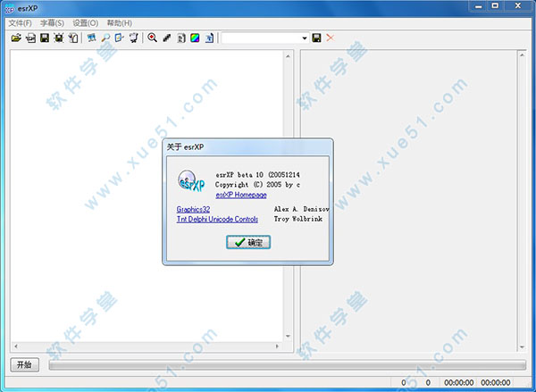Click the blue document icon beside the combo box
The image size is (536, 392).
(209, 38)
